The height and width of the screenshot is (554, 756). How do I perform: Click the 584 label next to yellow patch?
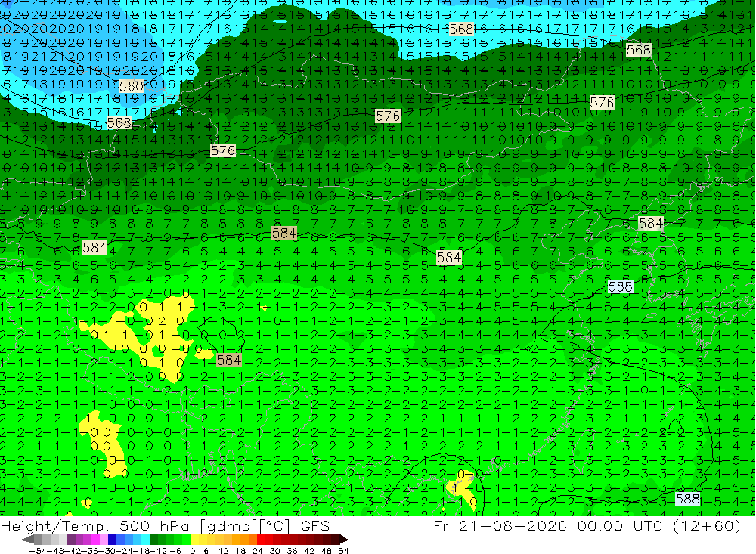point(229,361)
